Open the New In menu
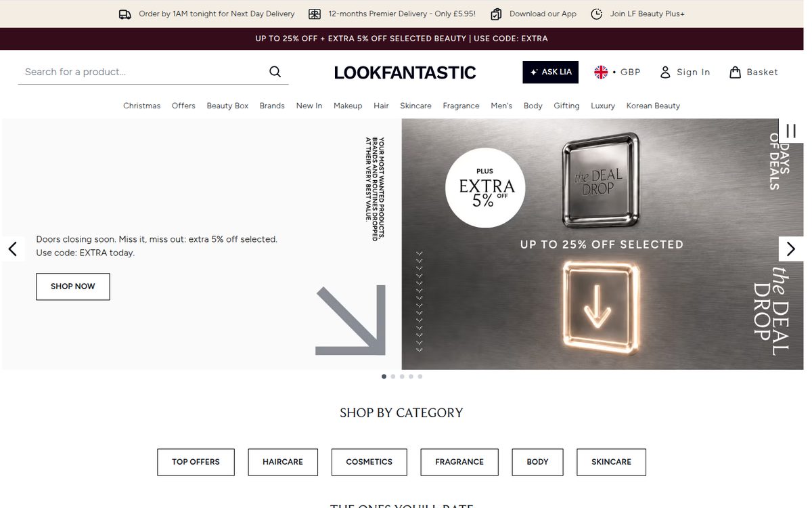 [309, 106]
